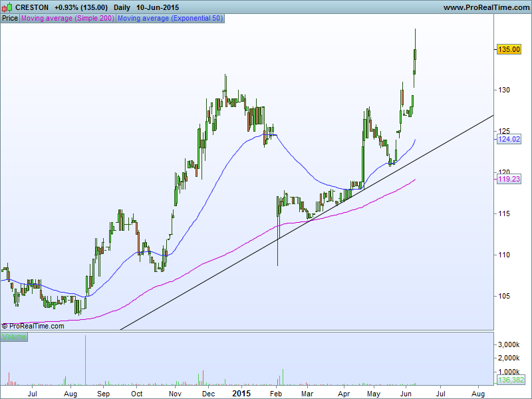
Task: Open the www.ProRealTime.com link
Action: [485, 7]
